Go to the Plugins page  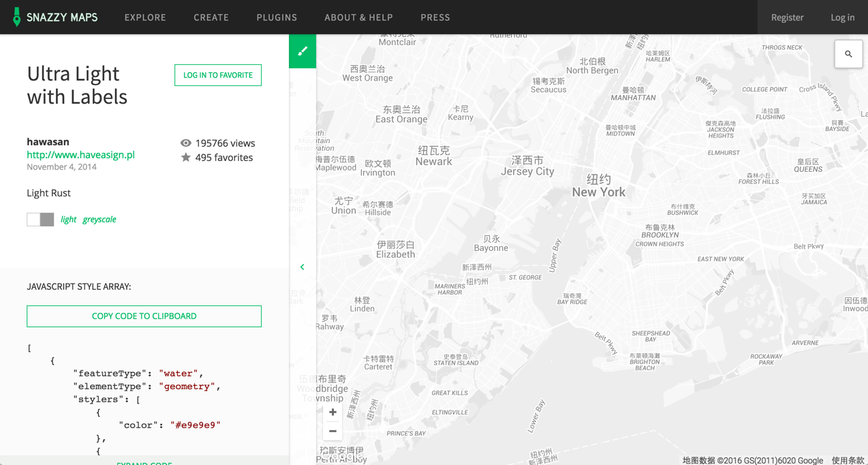(277, 17)
